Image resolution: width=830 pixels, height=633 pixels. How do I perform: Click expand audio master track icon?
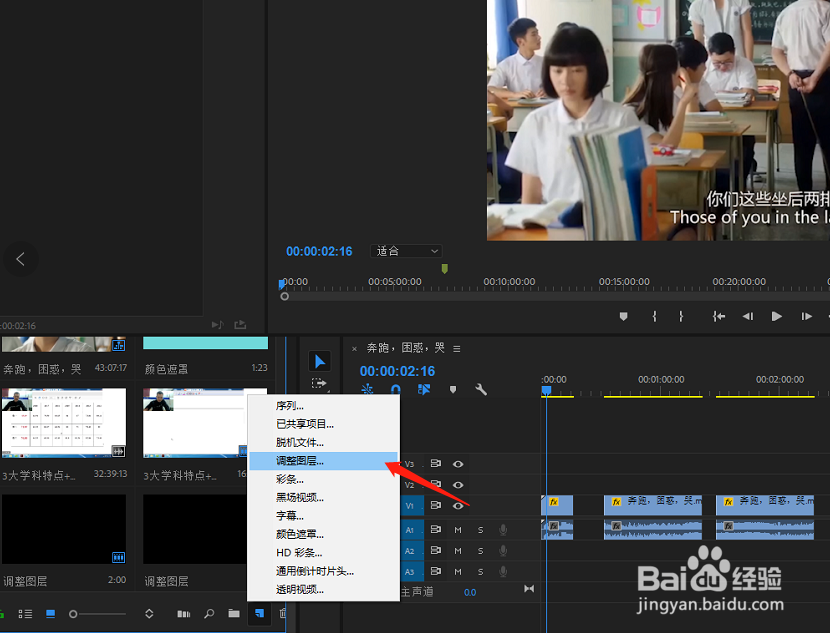529,589
